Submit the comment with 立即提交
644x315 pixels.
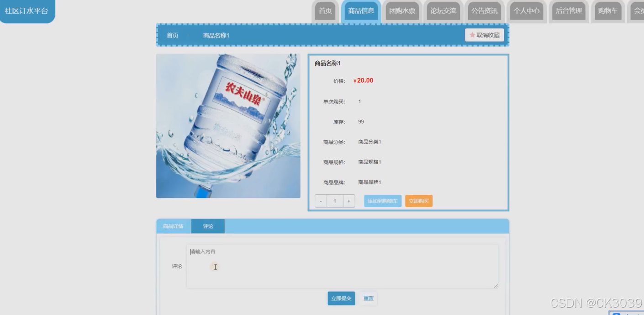[341, 299]
